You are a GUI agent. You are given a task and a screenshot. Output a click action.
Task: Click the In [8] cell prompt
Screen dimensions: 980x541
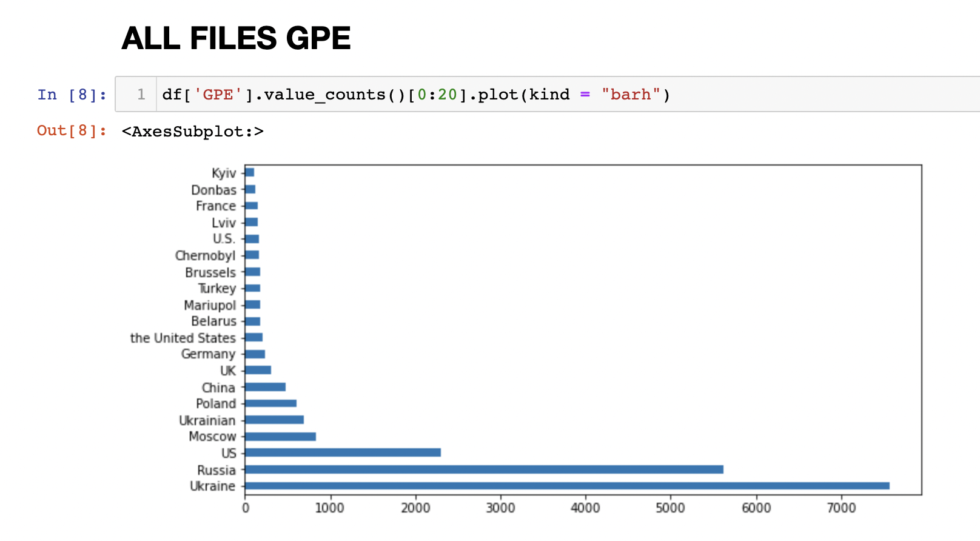pyautogui.click(x=72, y=95)
